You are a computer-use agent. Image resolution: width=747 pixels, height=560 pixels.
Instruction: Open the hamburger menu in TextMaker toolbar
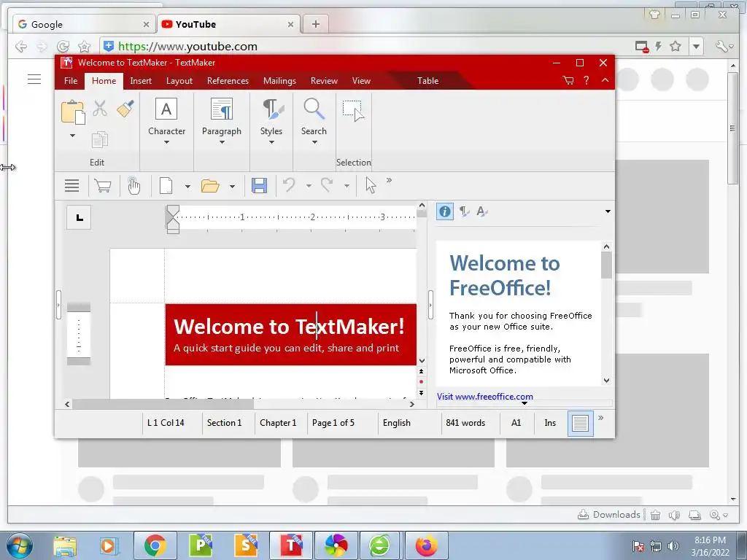[x=72, y=186]
